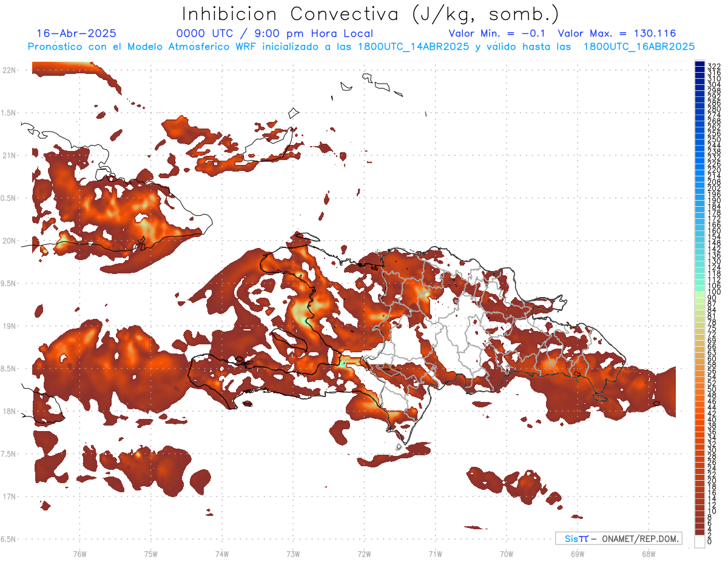Click the colorbar value label '0'
Image resolution: width=728 pixels, height=562 pixels.
(x=710, y=541)
